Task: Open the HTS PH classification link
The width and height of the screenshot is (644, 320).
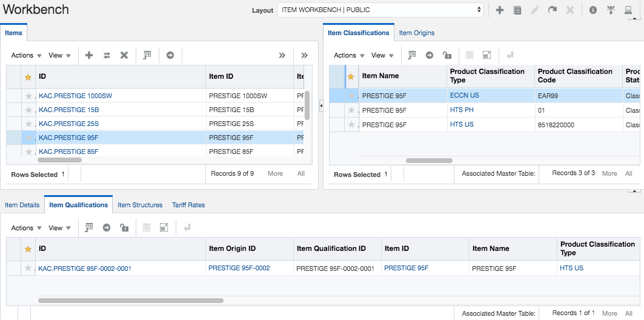Action: [x=462, y=110]
